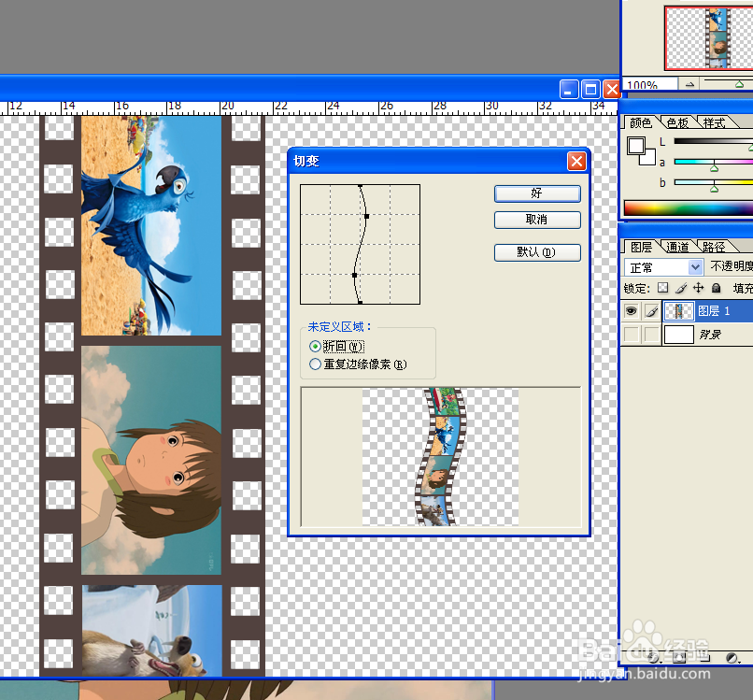This screenshot has height=700, width=753.
Task: Click the 未定义区域 label
Action: click(x=339, y=327)
